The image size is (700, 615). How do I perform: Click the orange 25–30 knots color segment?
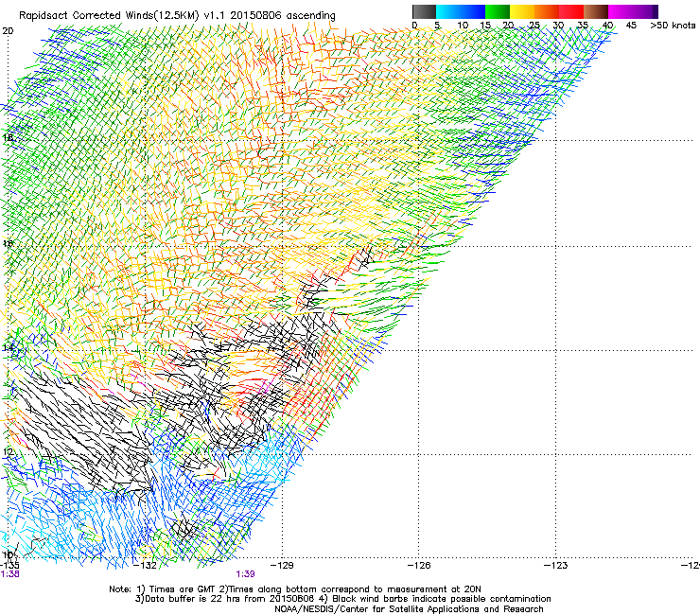[x=547, y=11]
